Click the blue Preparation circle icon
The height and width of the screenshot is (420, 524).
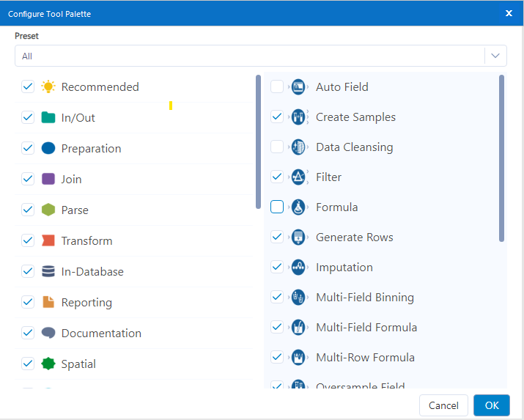(x=48, y=148)
